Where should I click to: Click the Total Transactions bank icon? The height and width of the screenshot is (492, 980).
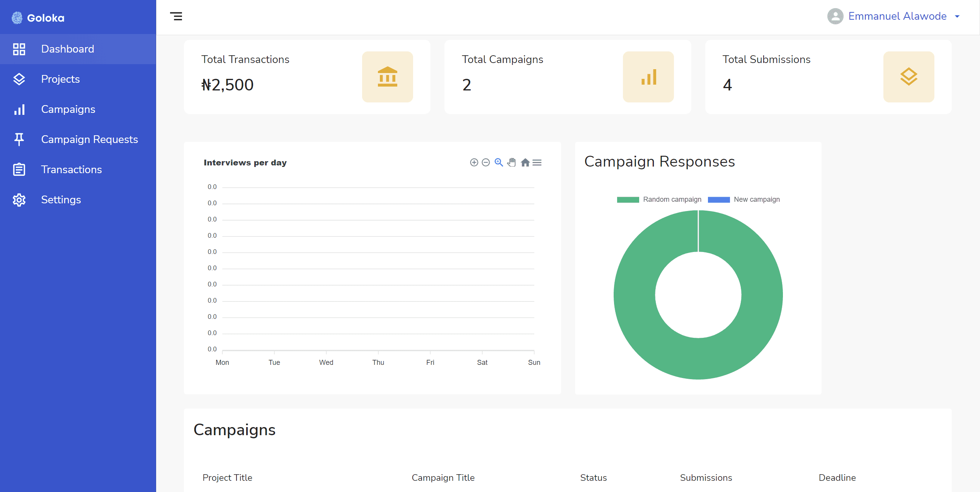(x=387, y=77)
